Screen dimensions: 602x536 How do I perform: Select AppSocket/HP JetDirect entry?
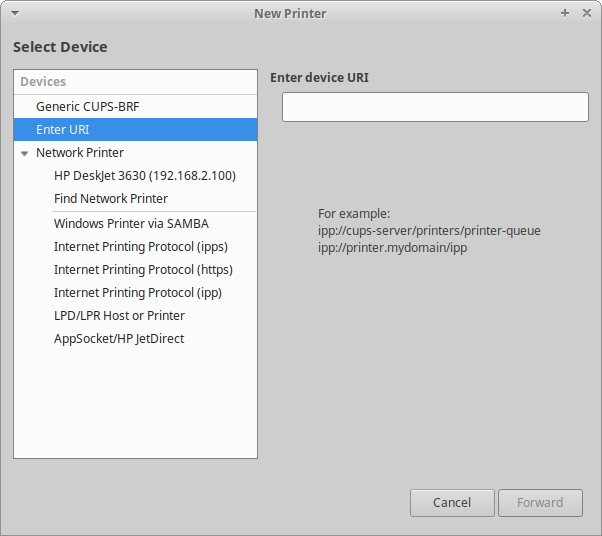(119, 339)
